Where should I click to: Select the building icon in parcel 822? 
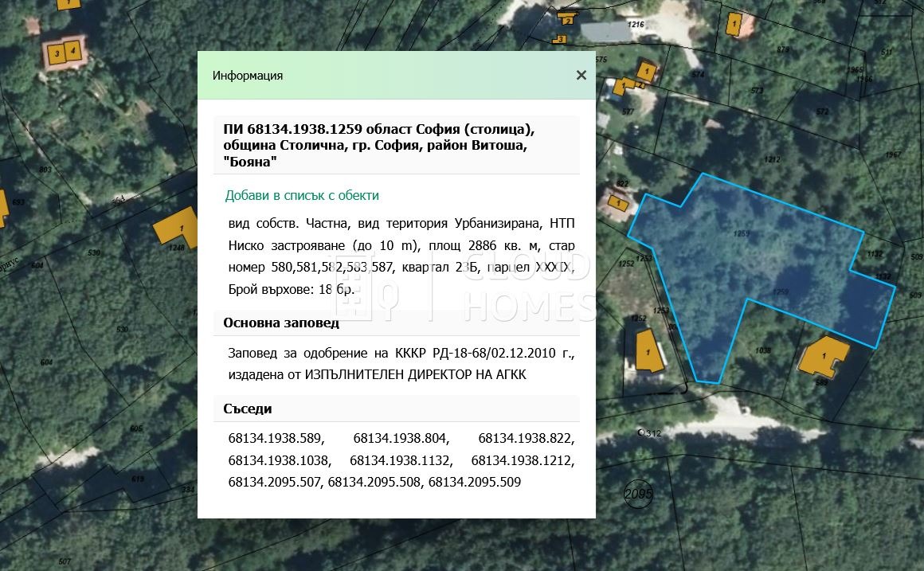(619, 202)
